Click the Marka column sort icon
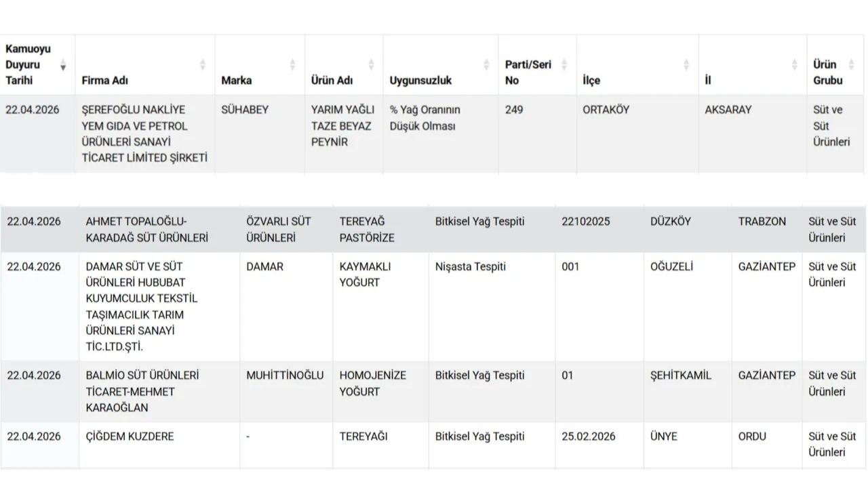The width and height of the screenshot is (868, 488). [292, 65]
